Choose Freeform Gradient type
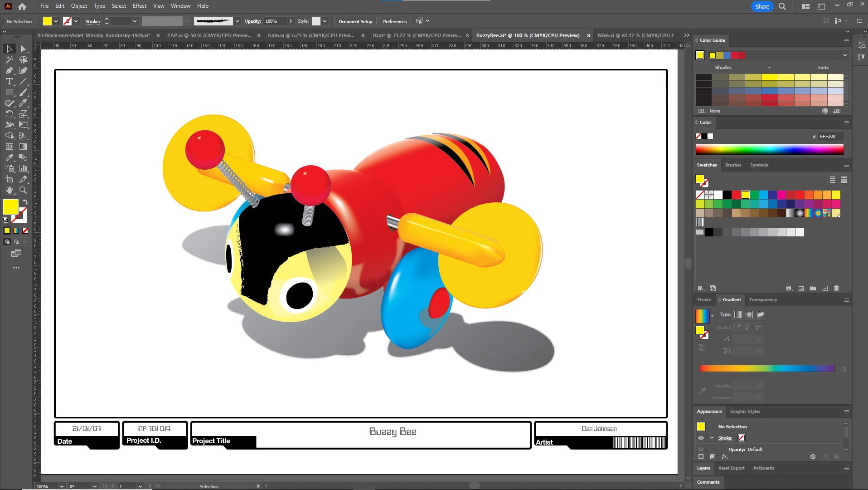The height and width of the screenshot is (490, 868). tap(761, 314)
